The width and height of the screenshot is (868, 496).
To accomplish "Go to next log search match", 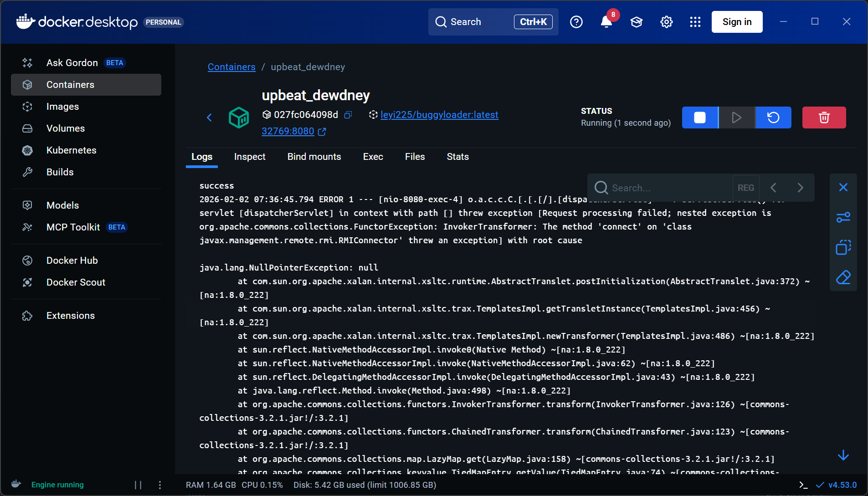I will [x=800, y=188].
